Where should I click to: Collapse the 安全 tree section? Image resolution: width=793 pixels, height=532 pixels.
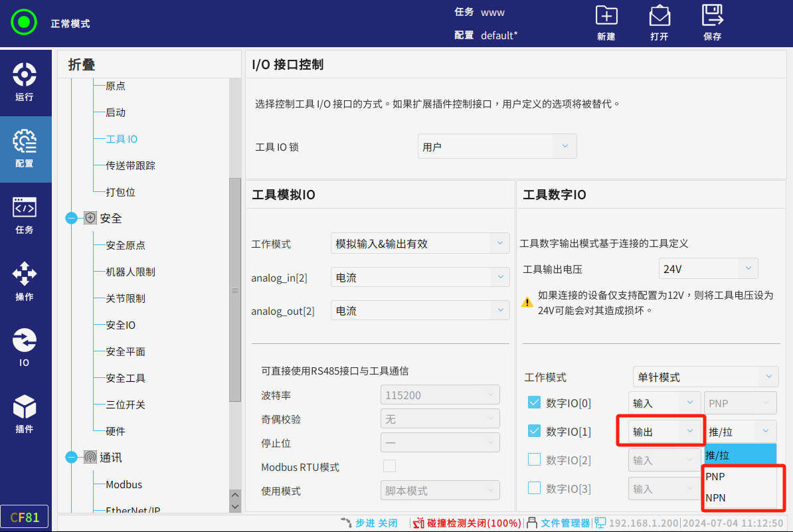tap(72, 219)
